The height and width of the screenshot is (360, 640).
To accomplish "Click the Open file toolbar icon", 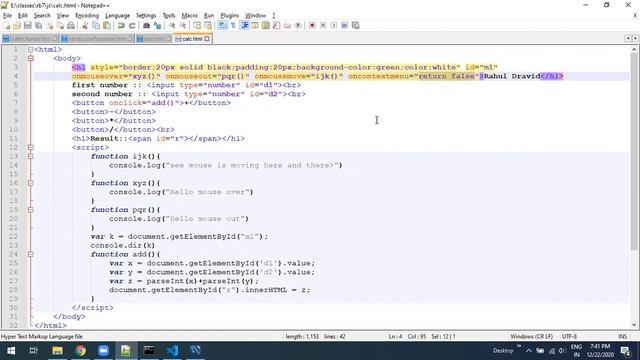I will click(x=17, y=25).
